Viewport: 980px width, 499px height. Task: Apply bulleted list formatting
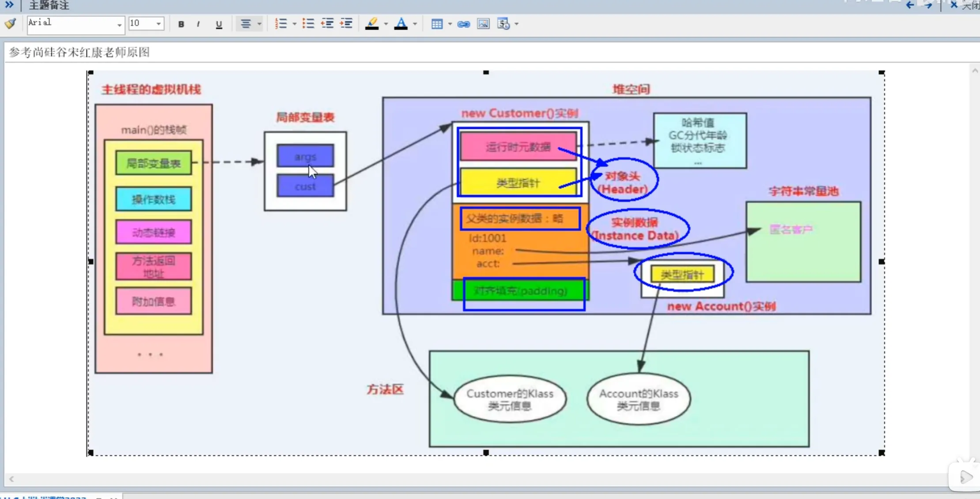pos(308,23)
